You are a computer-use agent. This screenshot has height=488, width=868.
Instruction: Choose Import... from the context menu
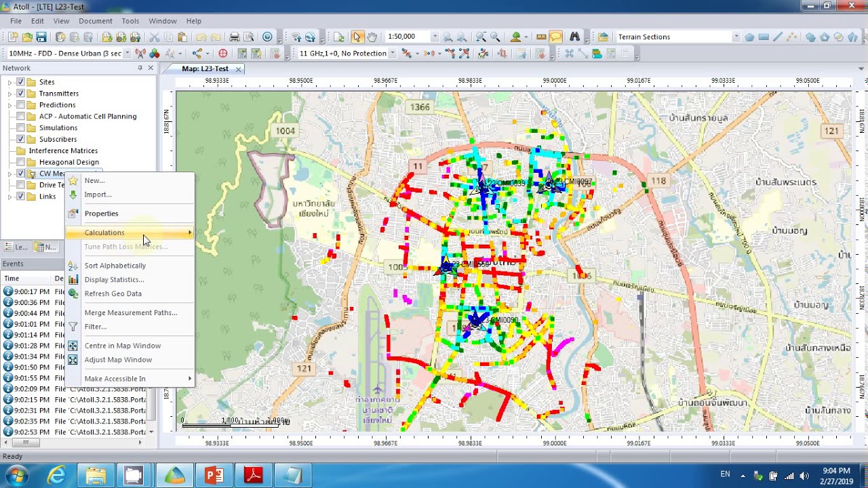tap(130, 195)
